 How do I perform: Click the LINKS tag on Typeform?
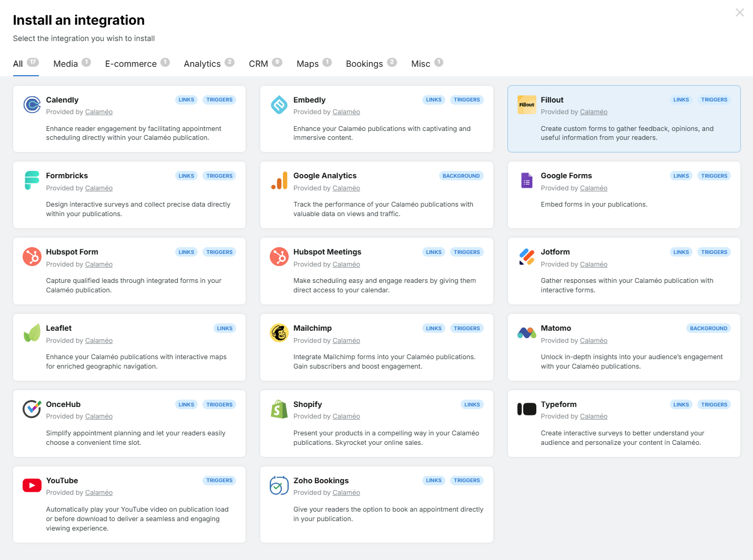[x=681, y=405]
